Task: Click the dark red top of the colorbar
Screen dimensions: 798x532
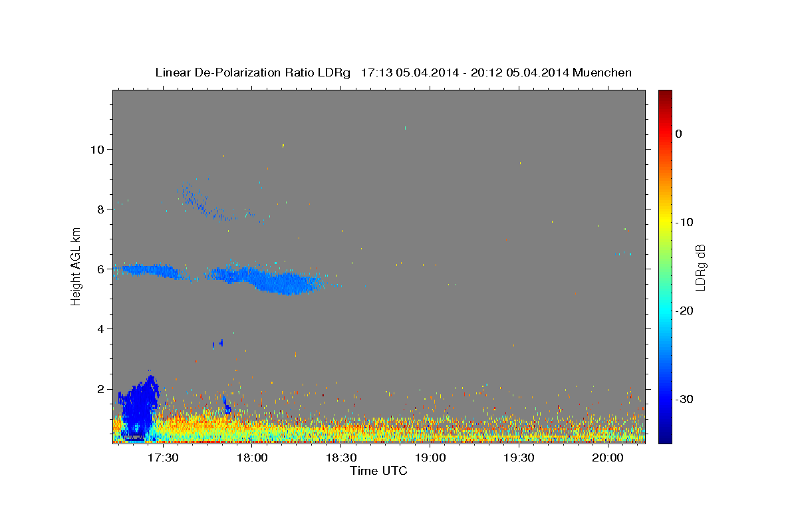Action: [665, 95]
